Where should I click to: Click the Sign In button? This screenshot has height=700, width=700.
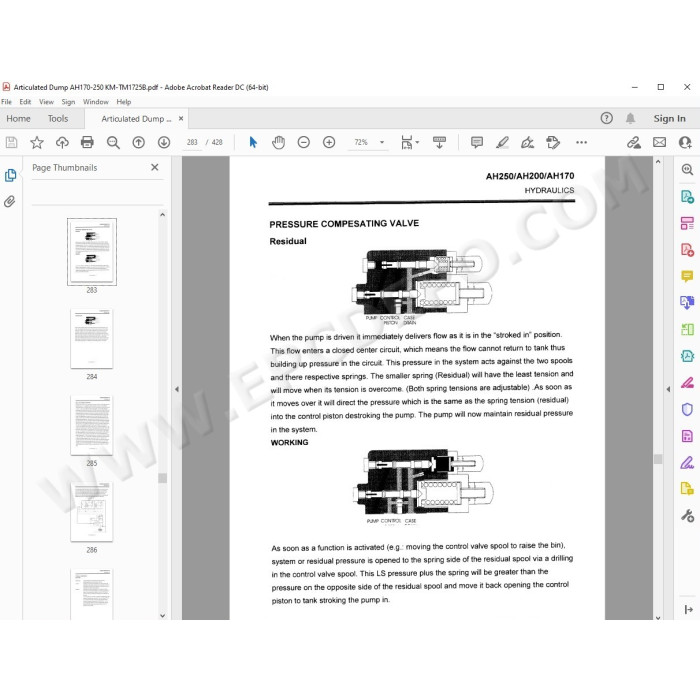(x=669, y=118)
